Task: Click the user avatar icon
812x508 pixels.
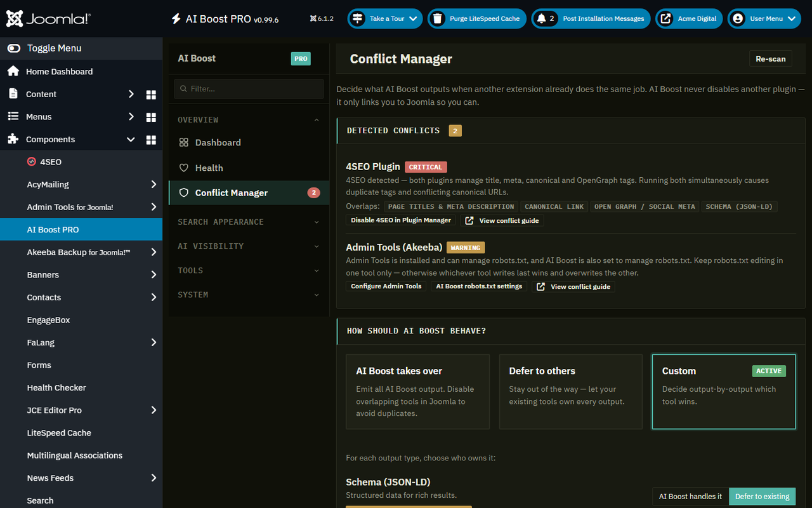Action: (x=737, y=18)
